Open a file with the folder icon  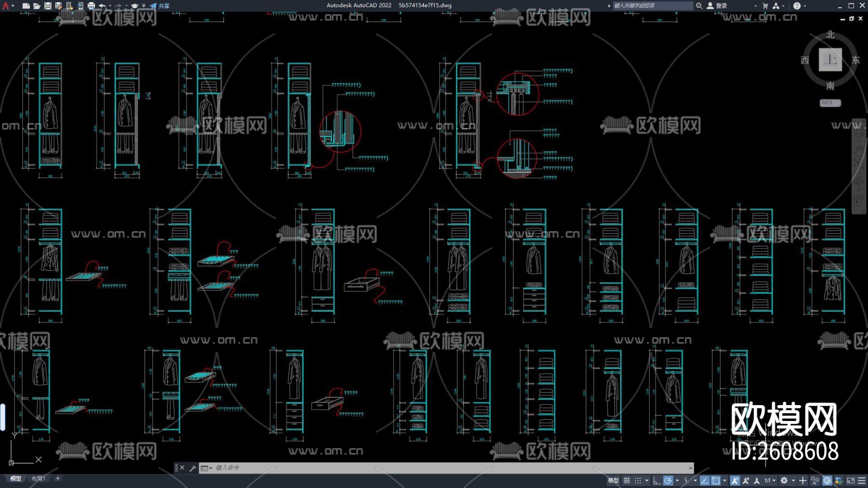(37, 6)
